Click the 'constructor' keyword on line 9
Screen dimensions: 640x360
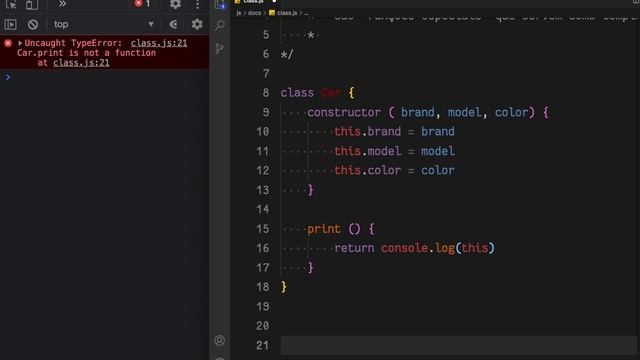point(344,112)
